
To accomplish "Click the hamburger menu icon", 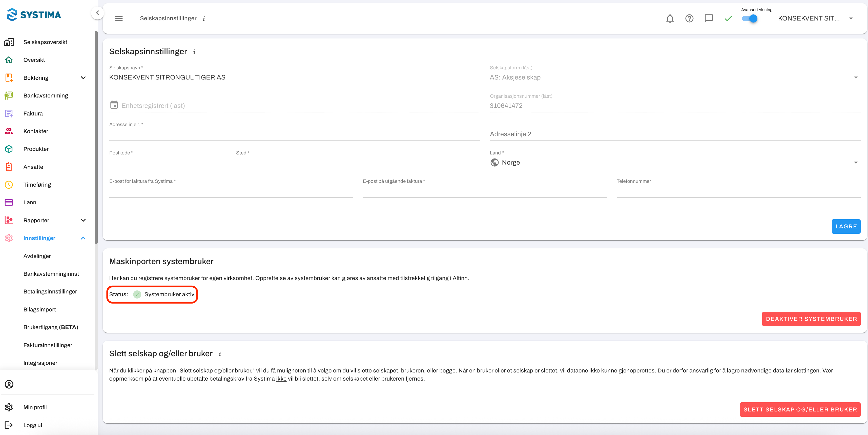I will click(119, 18).
